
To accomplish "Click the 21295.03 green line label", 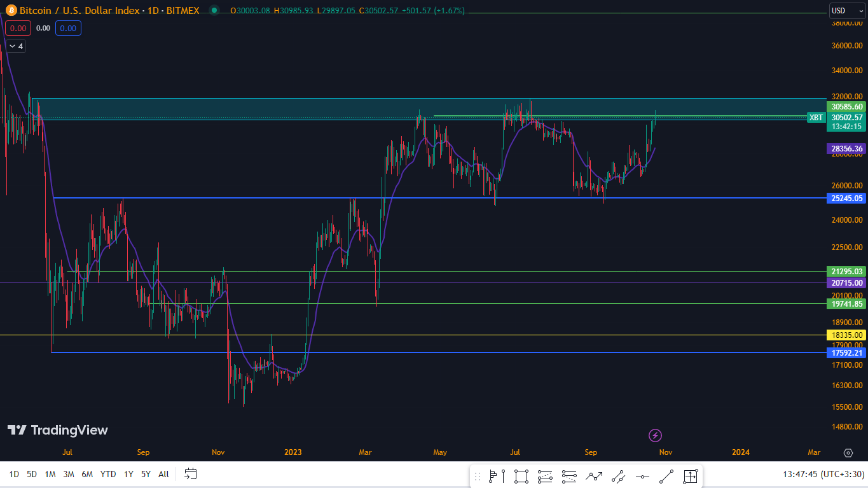I will point(846,272).
